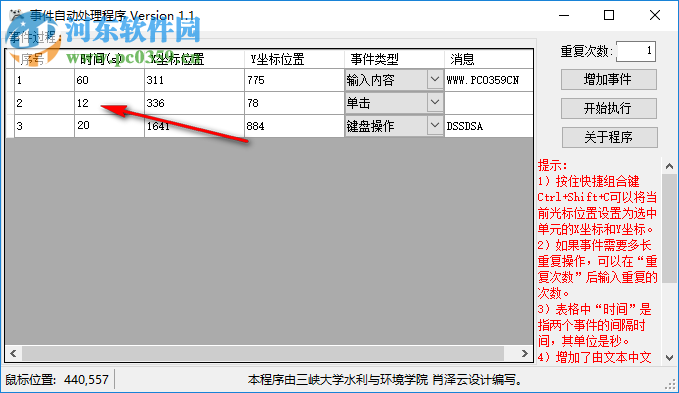The width and height of the screenshot is (679, 393).
Task: Click the message cell WWW.PC0359CN
Action: pyautogui.click(x=488, y=80)
